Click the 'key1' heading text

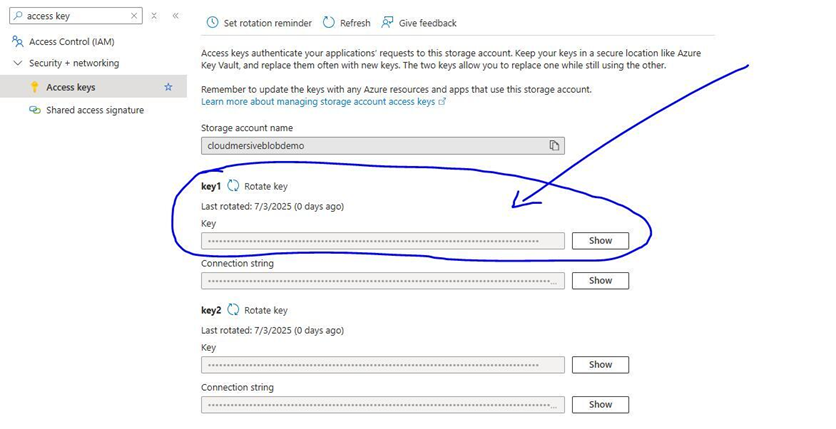(211, 187)
